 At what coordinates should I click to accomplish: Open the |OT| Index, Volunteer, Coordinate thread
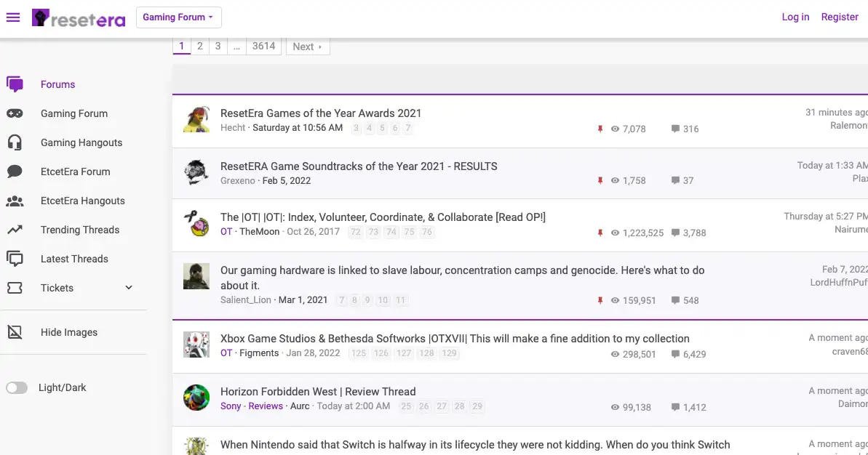[x=383, y=217]
